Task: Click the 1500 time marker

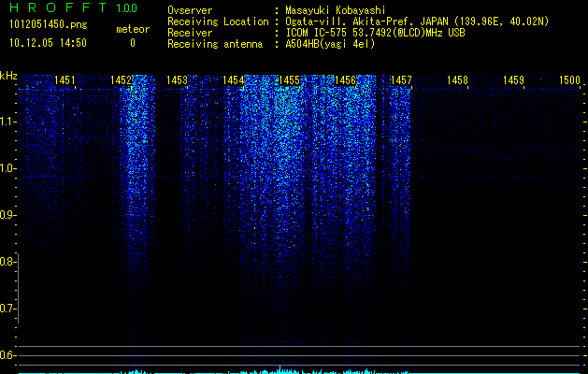Action: [x=569, y=79]
